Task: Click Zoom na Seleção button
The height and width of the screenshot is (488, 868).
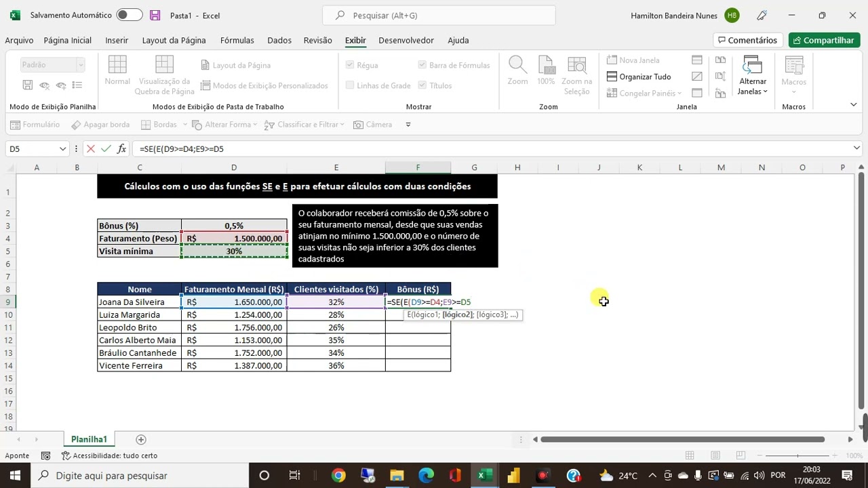Action: tap(576, 76)
